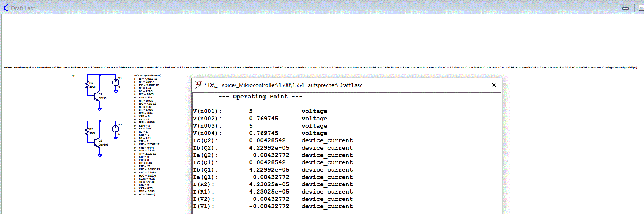644x214 pixels.
Task: Select voltage source V2 symbol
Action: [115, 129]
